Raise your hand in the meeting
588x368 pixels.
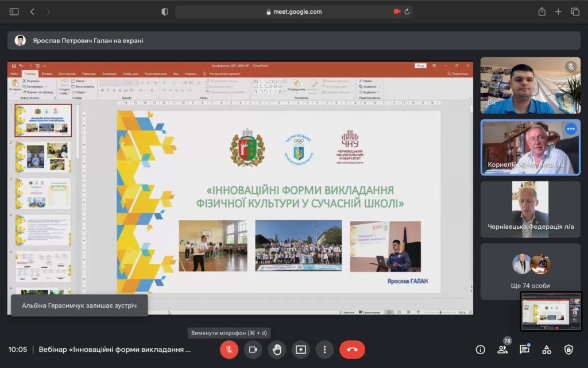(x=277, y=350)
